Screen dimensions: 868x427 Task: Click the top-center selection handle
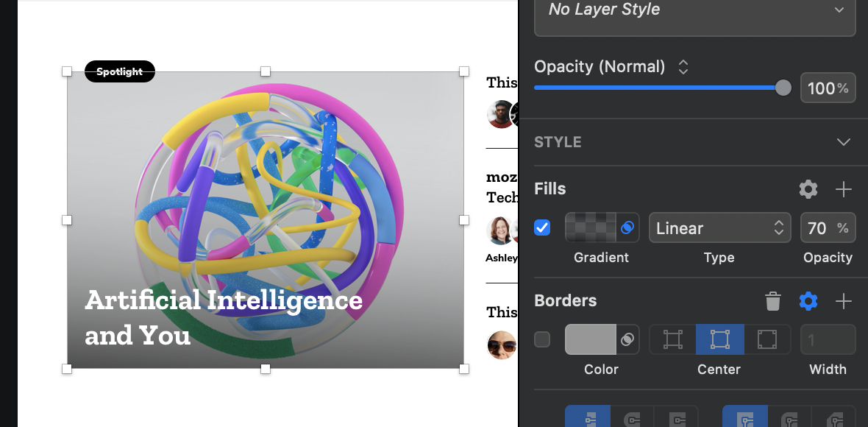265,71
